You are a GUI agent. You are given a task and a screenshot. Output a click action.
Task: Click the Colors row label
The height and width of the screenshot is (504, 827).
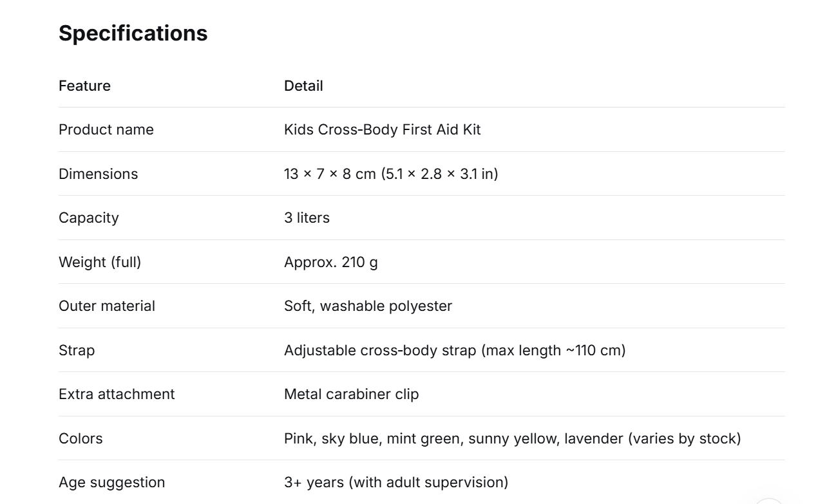[x=81, y=438]
